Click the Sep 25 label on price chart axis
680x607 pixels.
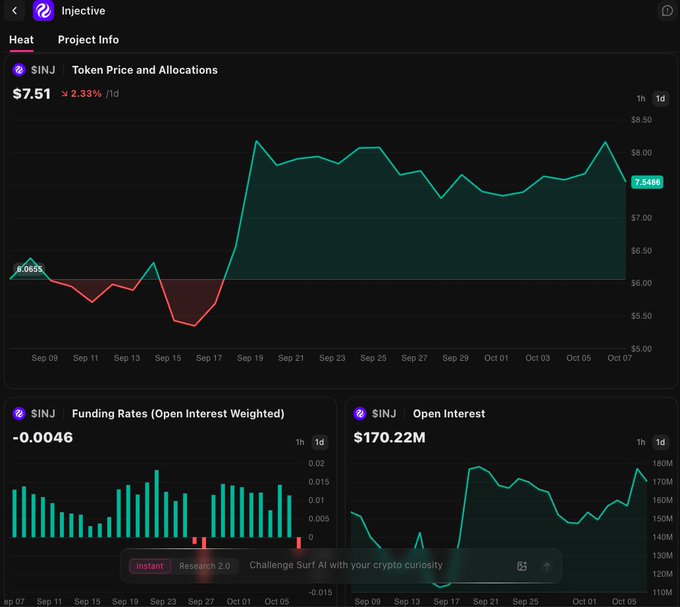373,358
